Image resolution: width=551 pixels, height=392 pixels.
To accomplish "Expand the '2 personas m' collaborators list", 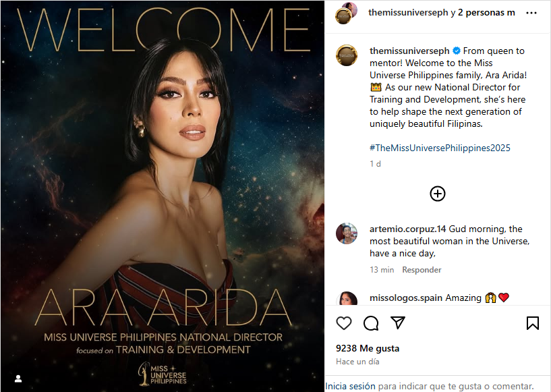I will coord(486,13).
